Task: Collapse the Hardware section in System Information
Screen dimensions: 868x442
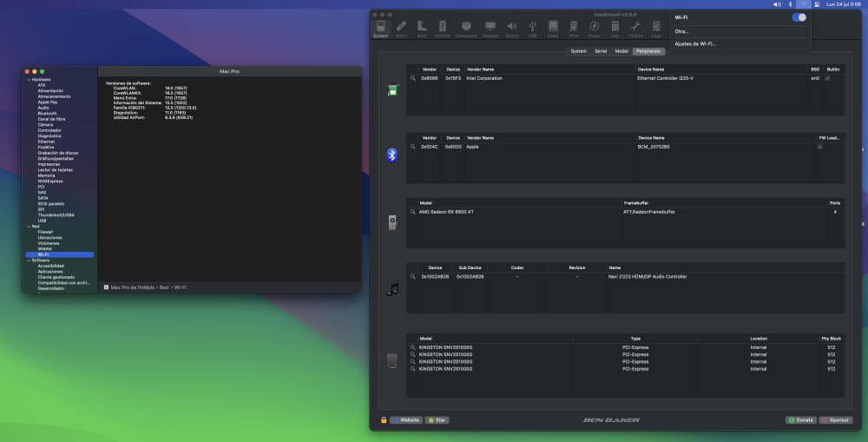Action: (29, 79)
